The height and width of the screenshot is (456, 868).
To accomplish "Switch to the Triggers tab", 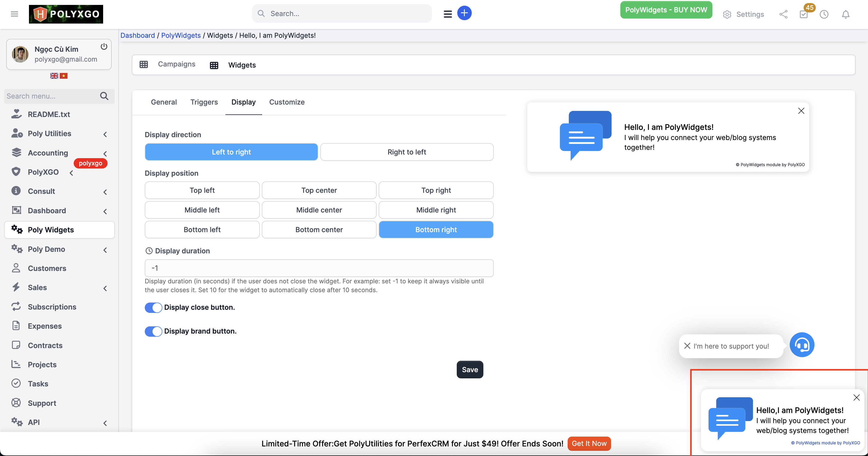I will 204,102.
